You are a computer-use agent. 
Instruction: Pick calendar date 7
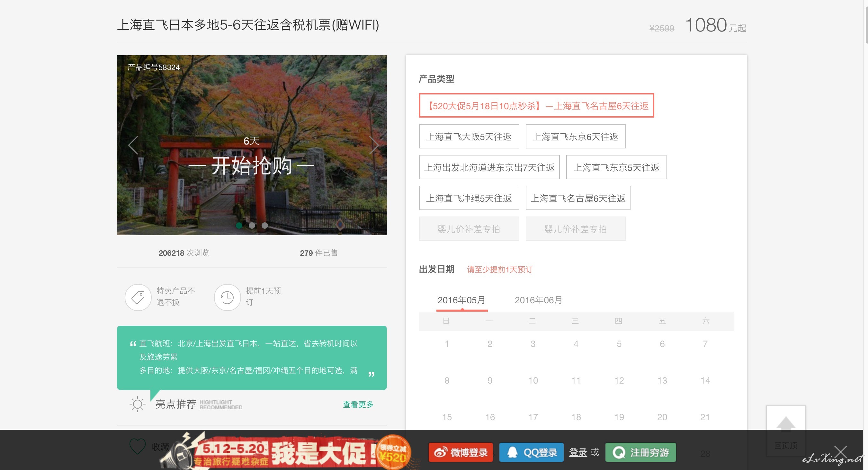tap(705, 344)
